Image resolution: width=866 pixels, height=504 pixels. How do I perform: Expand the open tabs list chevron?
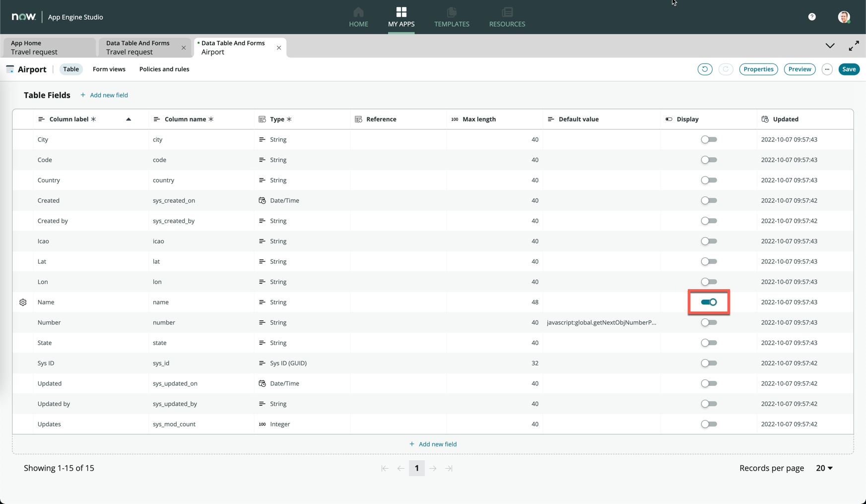click(830, 46)
